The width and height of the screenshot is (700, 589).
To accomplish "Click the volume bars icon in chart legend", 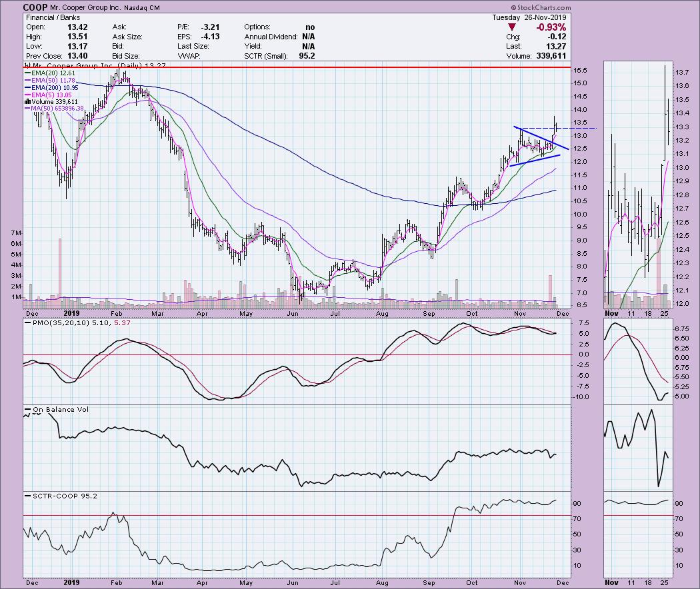I will tap(27, 102).
